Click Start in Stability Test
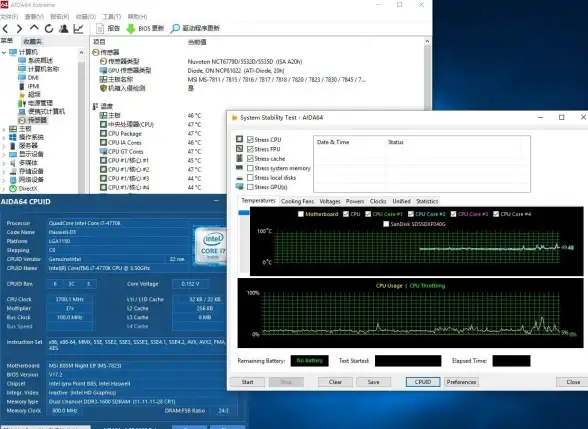 (x=247, y=382)
